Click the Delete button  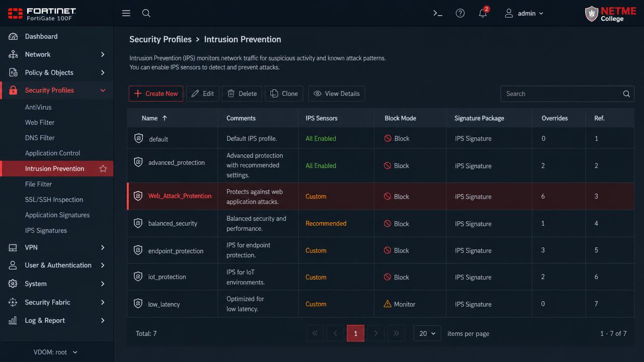click(x=242, y=94)
